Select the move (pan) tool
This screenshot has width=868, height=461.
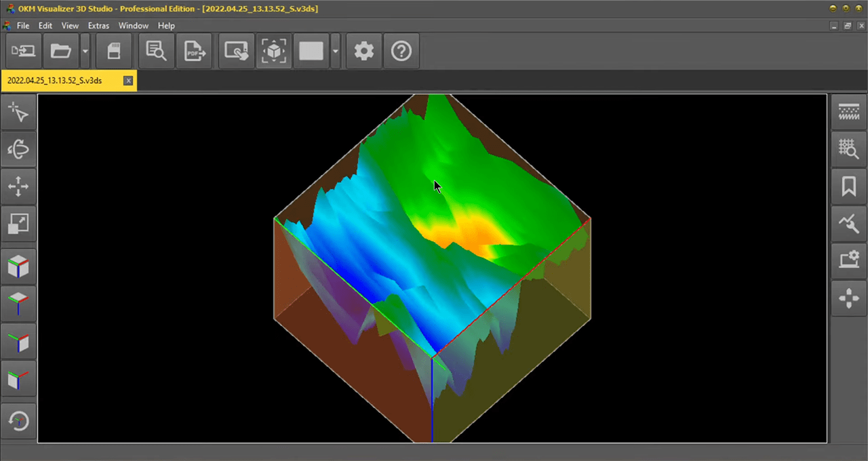click(18, 186)
